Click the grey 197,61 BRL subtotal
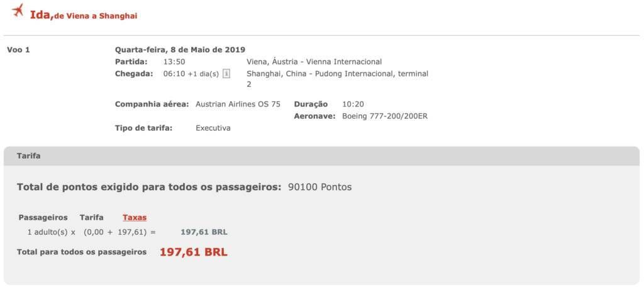The height and width of the screenshot is (287, 644). pyautogui.click(x=204, y=232)
